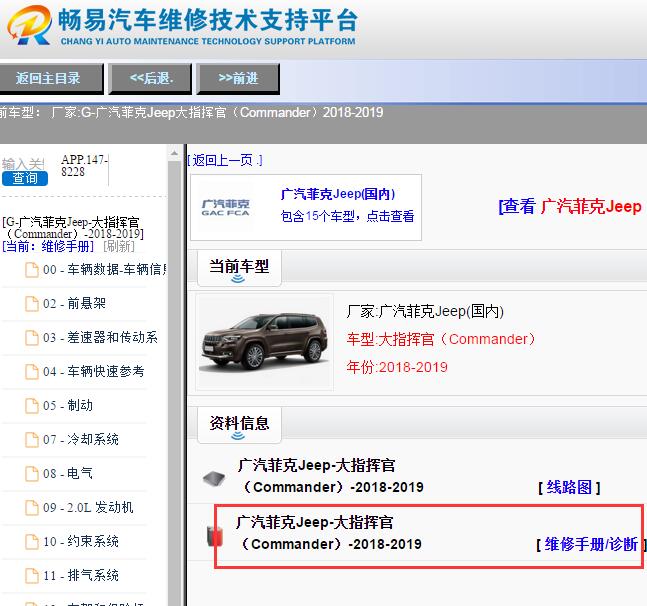Click 包含15个车型，点击查看 link
The height and width of the screenshot is (606, 647).
(347, 216)
